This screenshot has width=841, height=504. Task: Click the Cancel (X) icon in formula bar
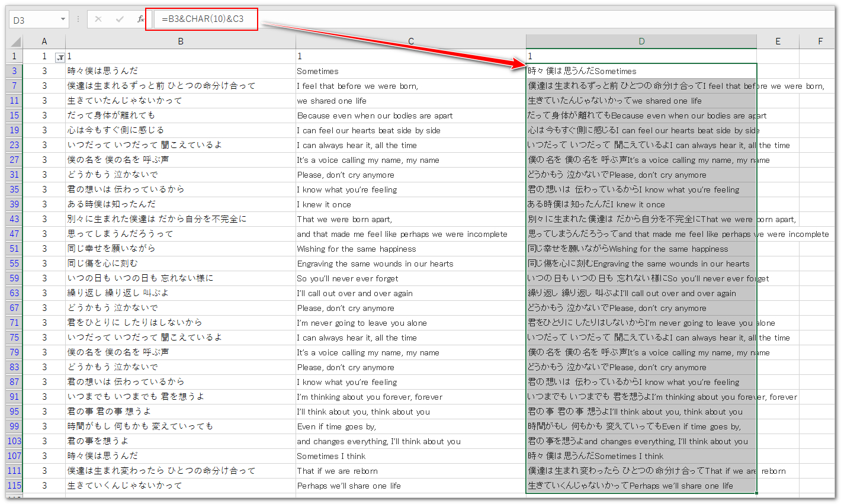[x=98, y=19]
